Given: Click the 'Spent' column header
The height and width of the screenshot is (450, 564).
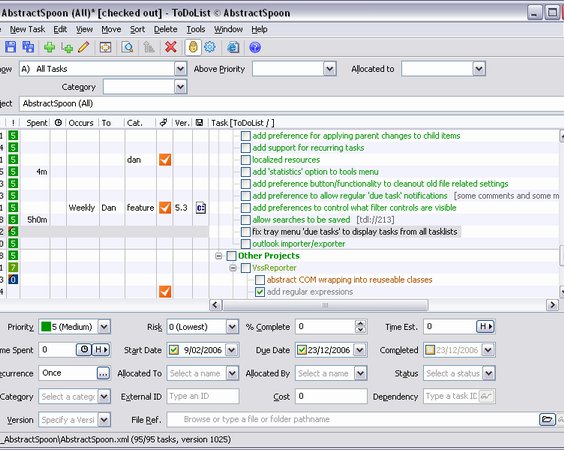Looking at the screenshot, I should (x=36, y=123).
